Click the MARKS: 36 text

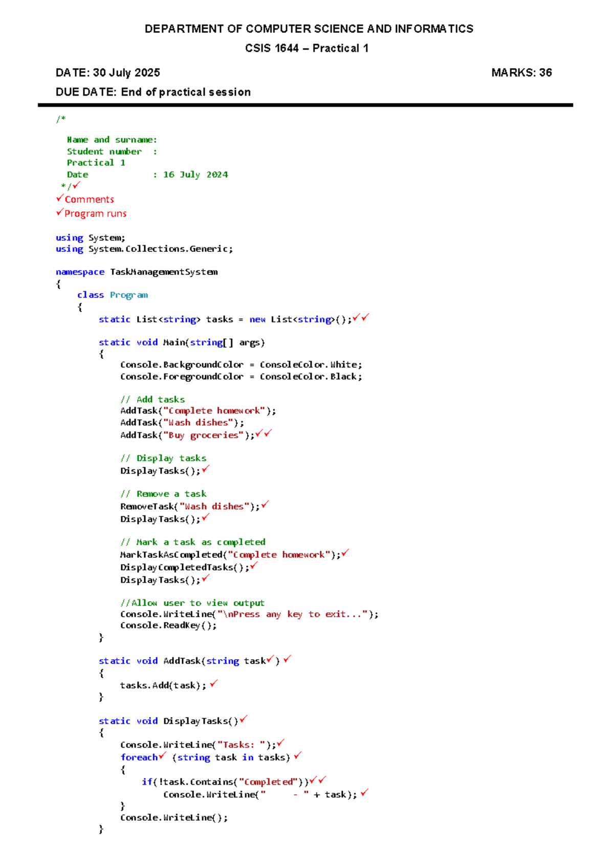(x=521, y=73)
